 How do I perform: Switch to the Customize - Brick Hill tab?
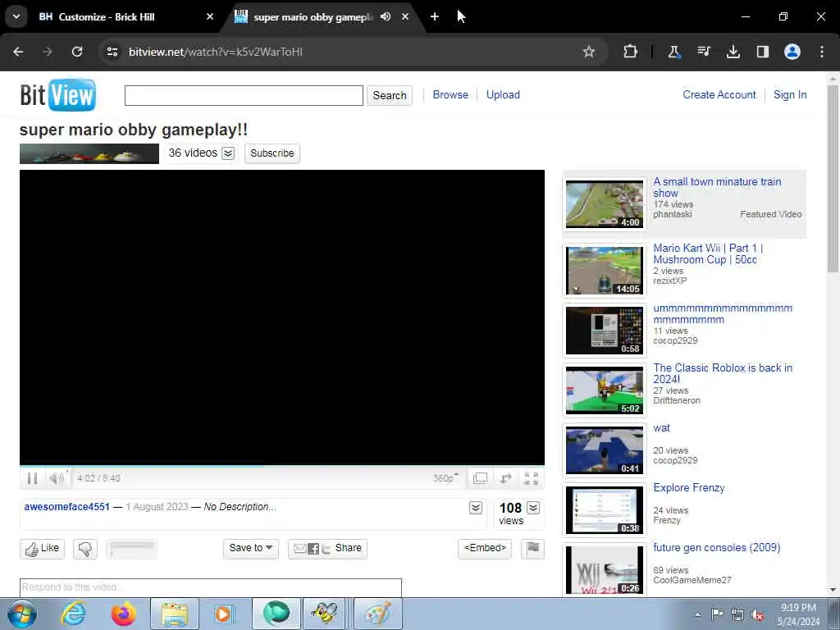pyautogui.click(x=127, y=17)
